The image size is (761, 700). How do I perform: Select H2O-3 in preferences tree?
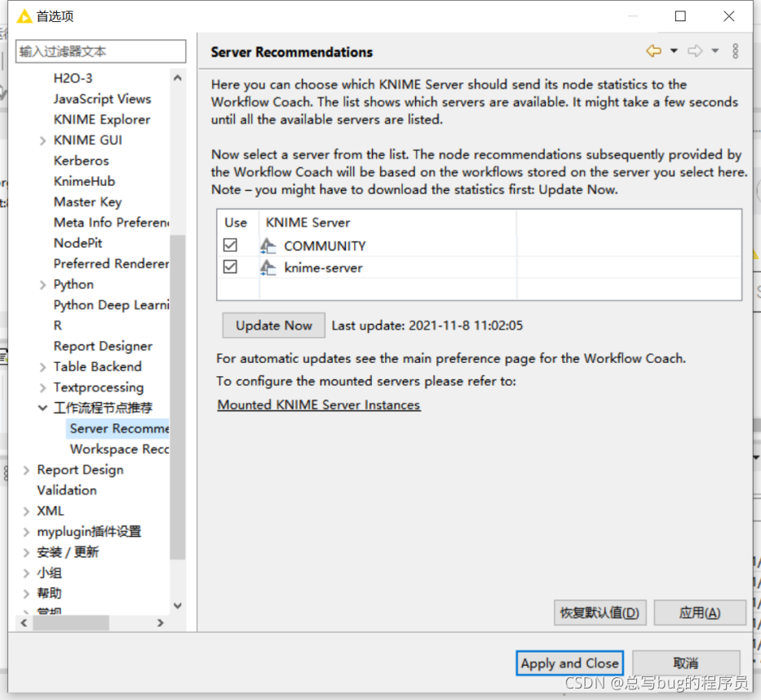73,78
